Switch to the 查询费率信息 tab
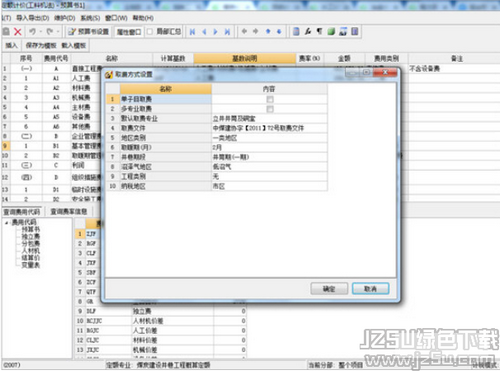Image resolution: width=500 pixels, height=371 pixels. [x=68, y=212]
